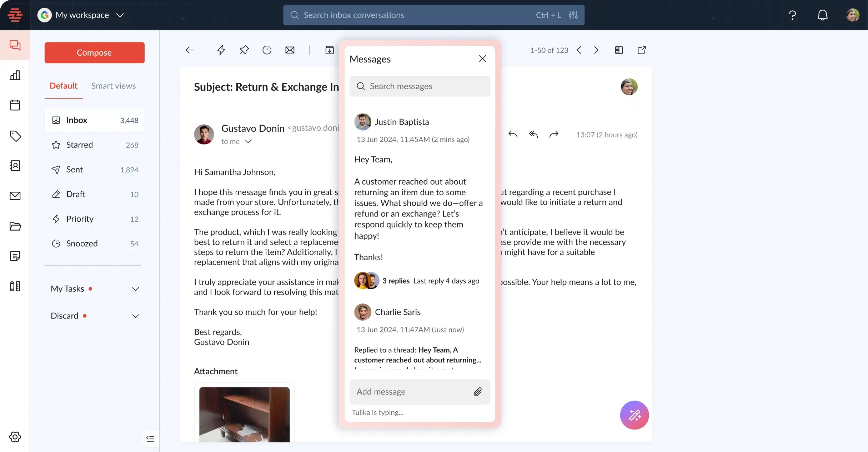Click Charlie Saris's name in Messages
Viewport: 868px width, 452px height.
pos(398,312)
